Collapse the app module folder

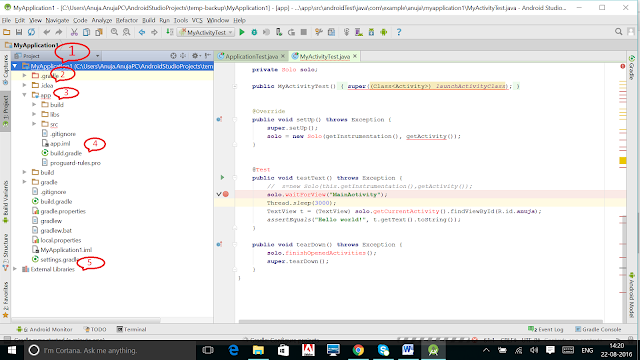24,95
